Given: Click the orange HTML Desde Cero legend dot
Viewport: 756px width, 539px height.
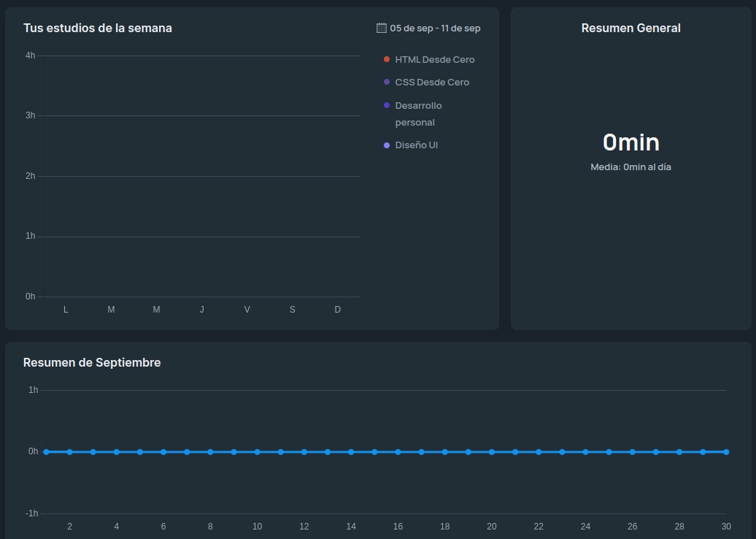Looking at the screenshot, I should pyautogui.click(x=387, y=59).
